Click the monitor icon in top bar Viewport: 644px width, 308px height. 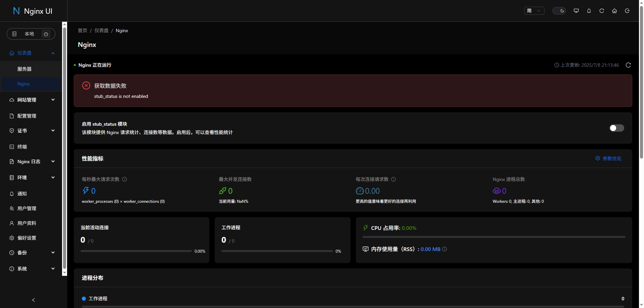click(576, 11)
